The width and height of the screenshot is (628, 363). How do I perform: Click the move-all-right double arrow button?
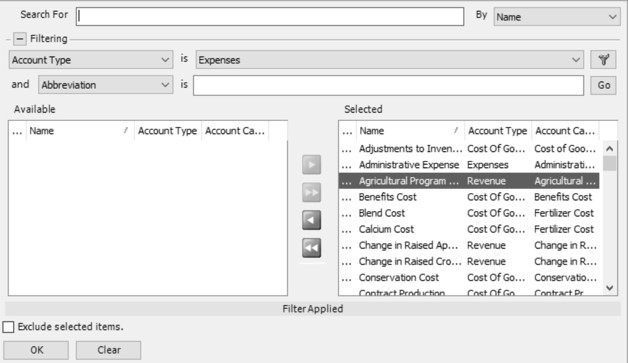pos(312,192)
